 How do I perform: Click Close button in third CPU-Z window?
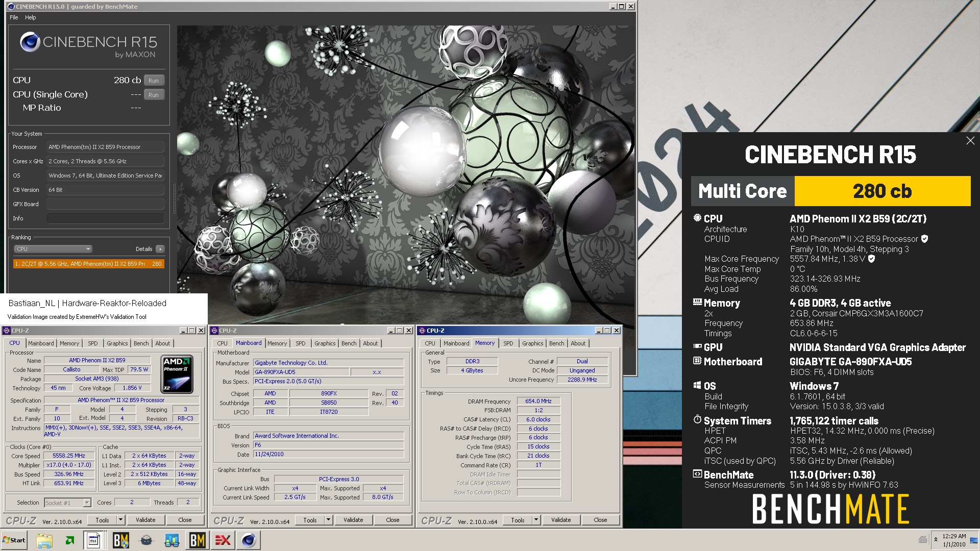coord(600,520)
